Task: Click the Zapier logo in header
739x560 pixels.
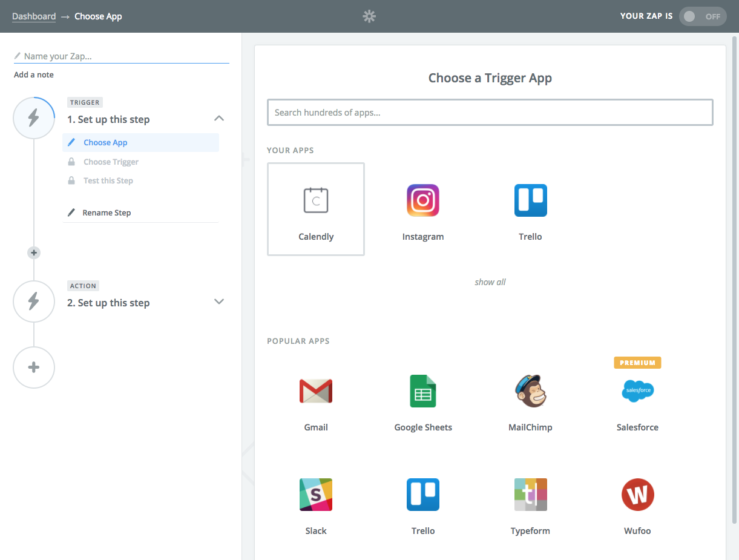Action: point(369,16)
